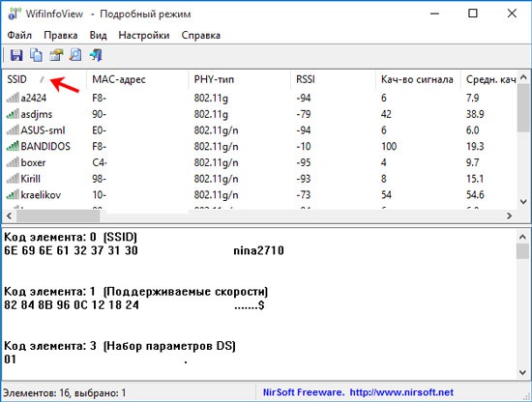Click the details pane scroll down arrow
532x402 pixels.
[523, 372]
